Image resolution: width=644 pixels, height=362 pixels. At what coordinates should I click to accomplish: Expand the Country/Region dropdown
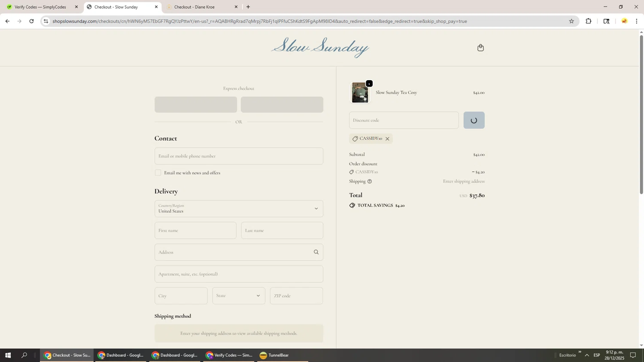239,209
